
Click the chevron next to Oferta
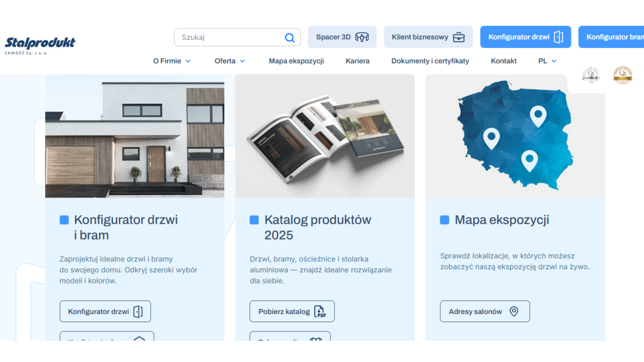[x=242, y=62]
